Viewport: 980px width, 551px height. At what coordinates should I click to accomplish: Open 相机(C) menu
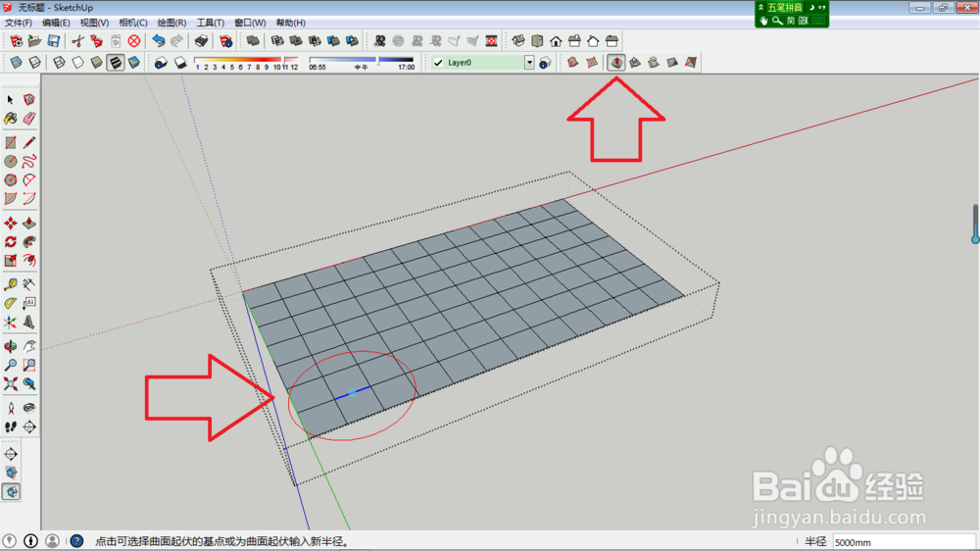coord(133,23)
